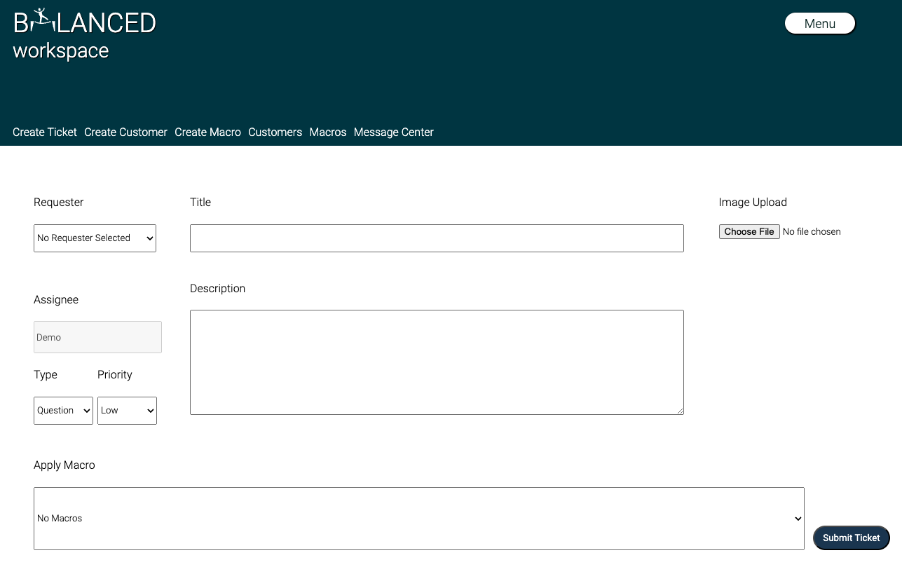
Task: Click the 'Apply Macro' label
Action: [x=64, y=465]
